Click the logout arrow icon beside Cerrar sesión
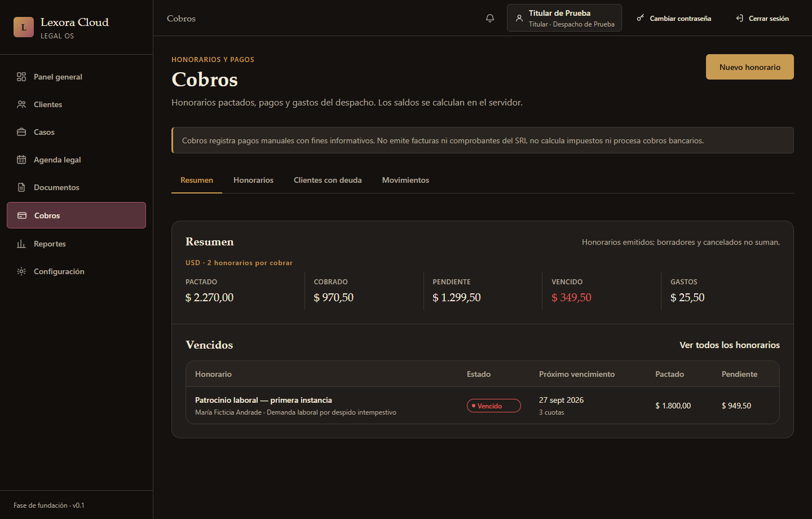 pyautogui.click(x=739, y=18)
